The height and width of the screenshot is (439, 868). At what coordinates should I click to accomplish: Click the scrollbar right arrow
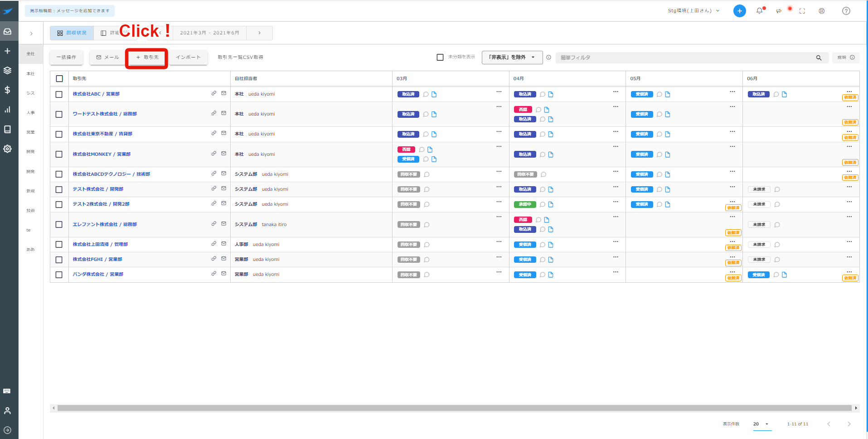pos(856,408)
